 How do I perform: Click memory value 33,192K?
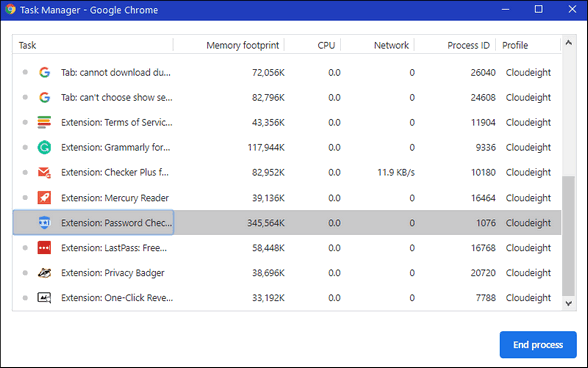point(268,298)
